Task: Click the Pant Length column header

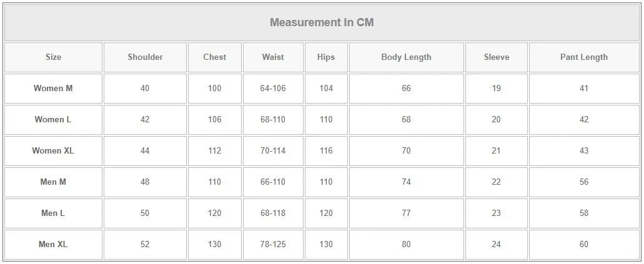Action: point(583,57)
